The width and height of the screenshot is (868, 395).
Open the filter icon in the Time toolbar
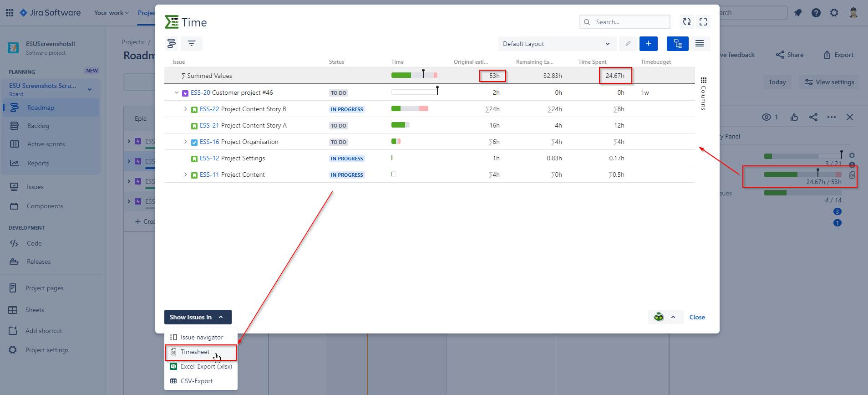tap(192, 43)
